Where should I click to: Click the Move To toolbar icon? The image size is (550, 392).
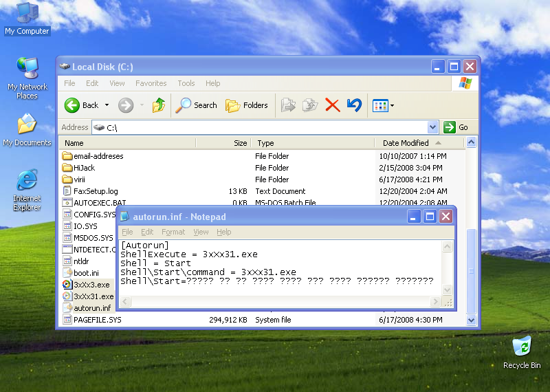(x=288, y=105)
